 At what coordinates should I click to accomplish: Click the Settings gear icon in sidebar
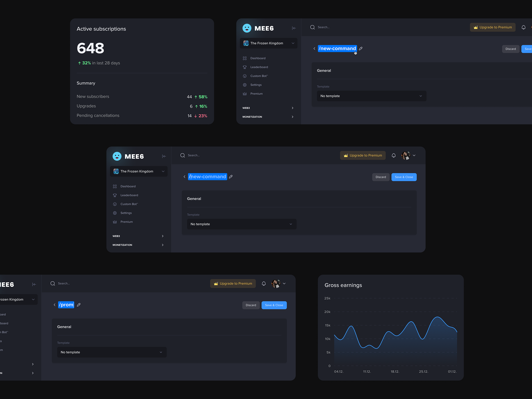[115, 213]
